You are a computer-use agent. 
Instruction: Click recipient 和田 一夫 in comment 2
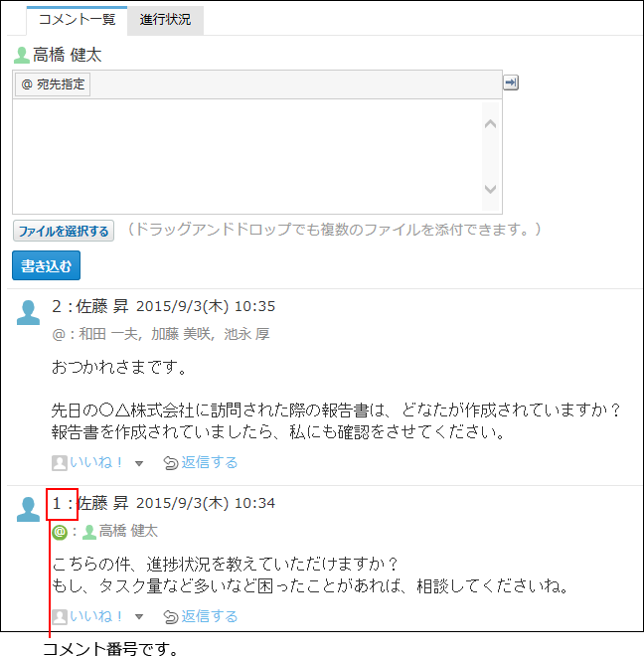[108, 334]
